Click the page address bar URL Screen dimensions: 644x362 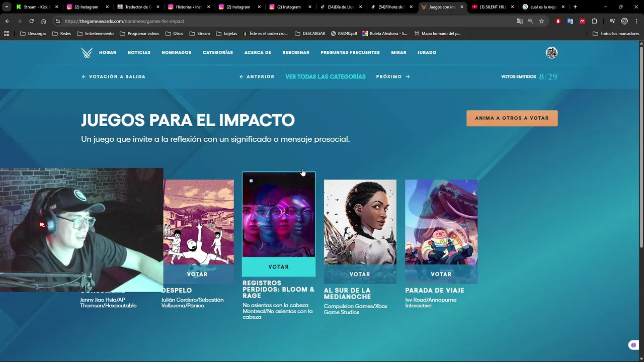pyautogui.click(x=124, y=21)
